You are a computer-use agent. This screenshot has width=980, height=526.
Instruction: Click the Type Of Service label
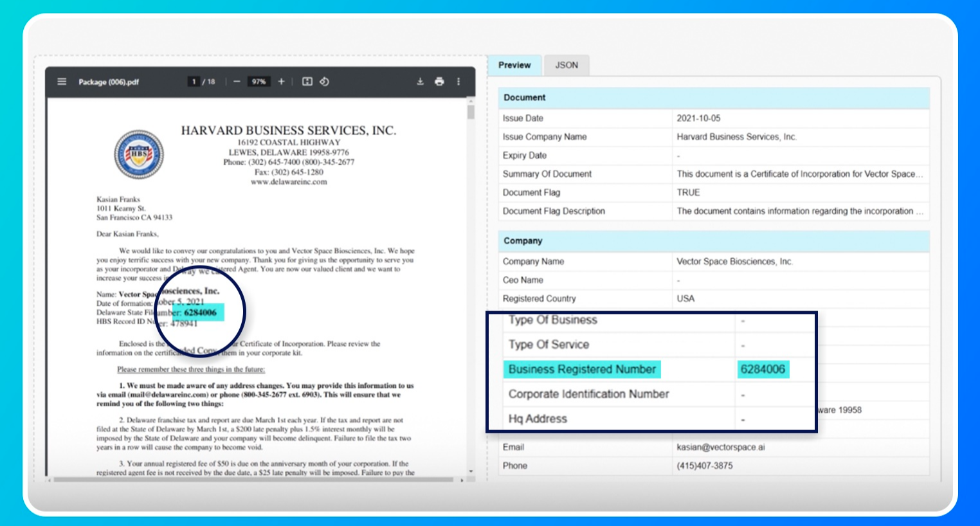point(549,345)
